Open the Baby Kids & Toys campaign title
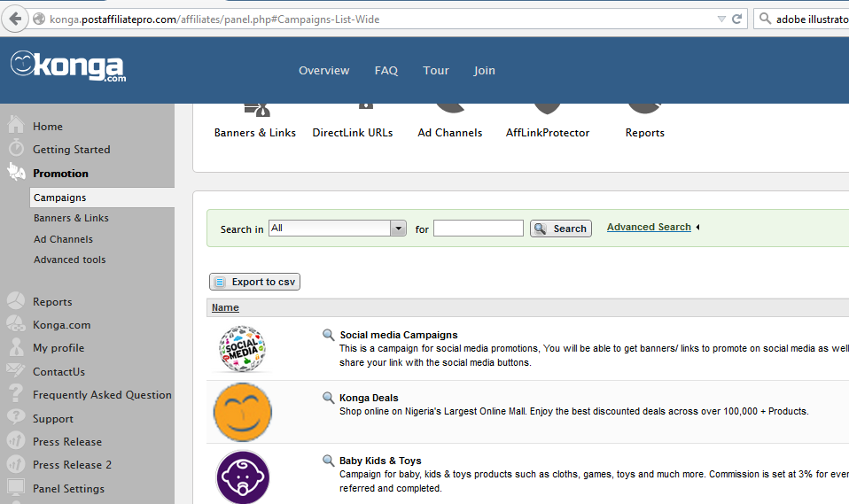Screen dimensions: 849x504 pos(380,460)
